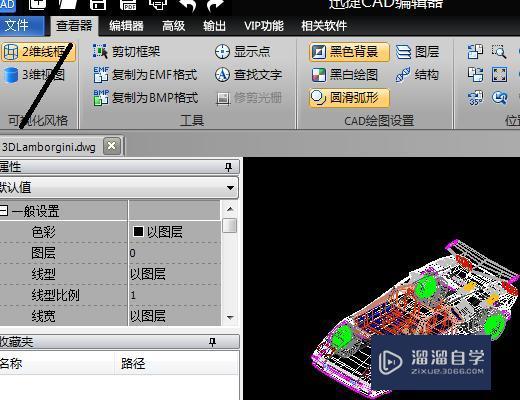
Task: Click the PDF export icon in quick toolbar
Action: (128, 5)
